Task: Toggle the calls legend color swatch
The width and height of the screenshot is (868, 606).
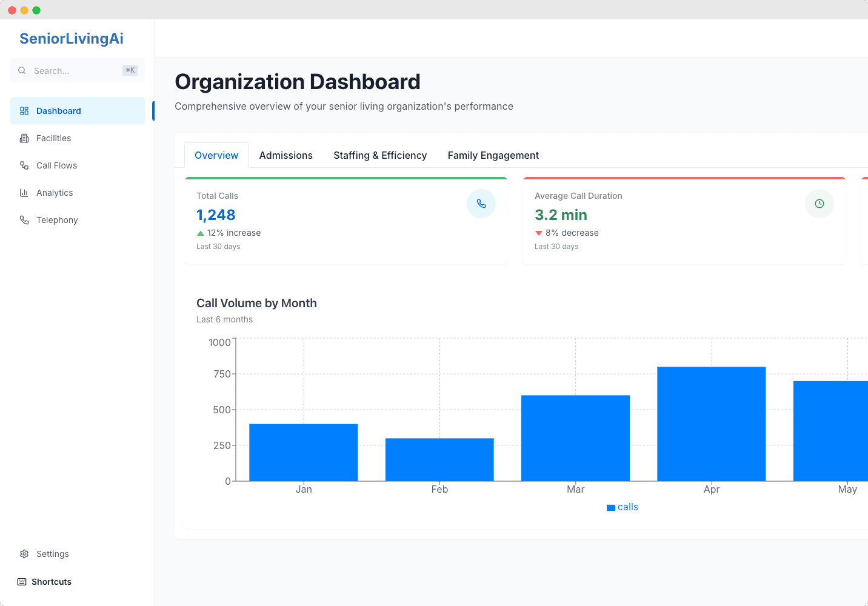Action: 611,508
